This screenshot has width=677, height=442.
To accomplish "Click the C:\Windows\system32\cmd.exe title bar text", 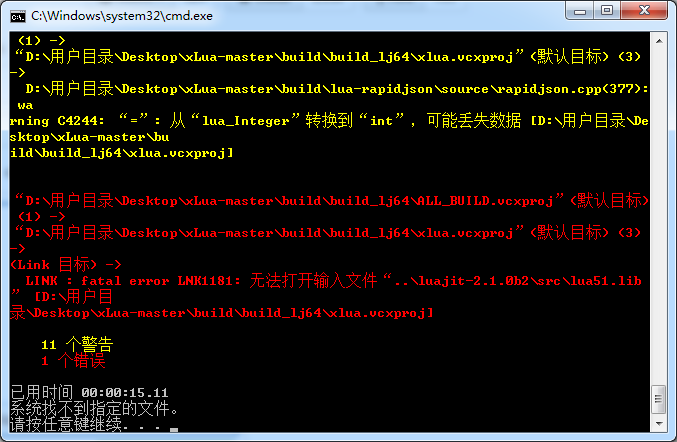I will tap(122, 16).
